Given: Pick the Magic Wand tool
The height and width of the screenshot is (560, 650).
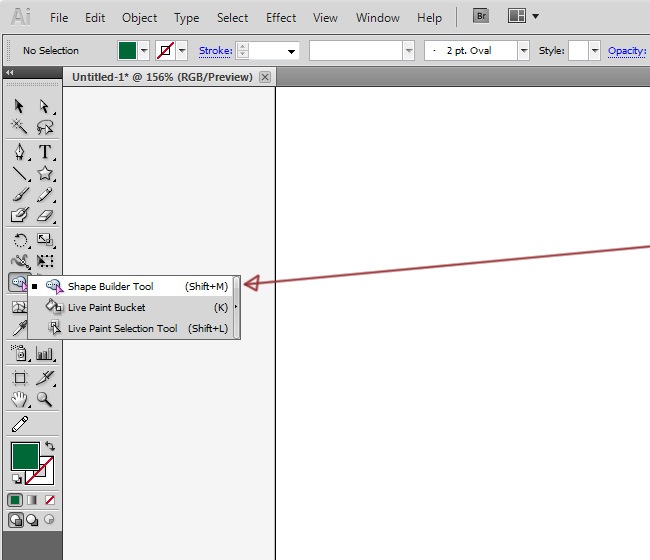Looking at the screenshot, I should pyautogui.click(x=20, y=126).
